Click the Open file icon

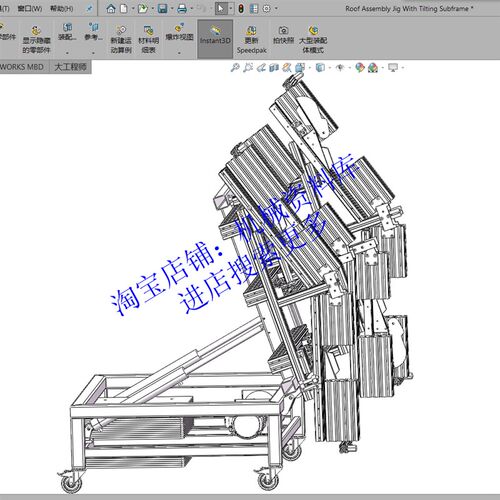tap(142, 8)
